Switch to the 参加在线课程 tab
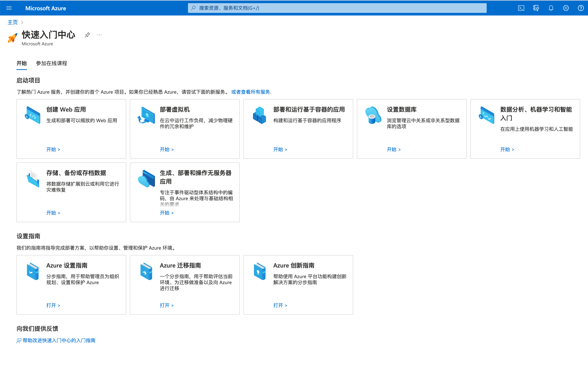This screenshot has width=588, height=366. 52,63
